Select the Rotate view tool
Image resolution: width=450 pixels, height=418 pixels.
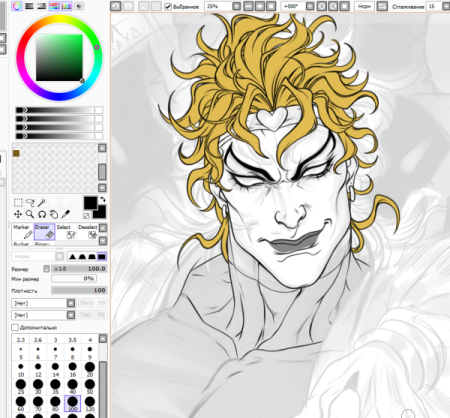point(42,214)
